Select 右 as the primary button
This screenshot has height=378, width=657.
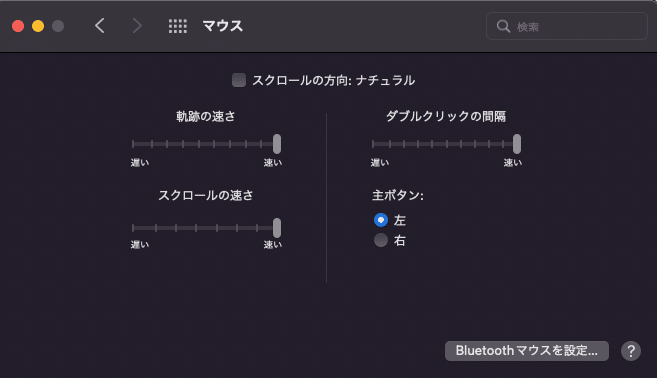coord(380,240)
